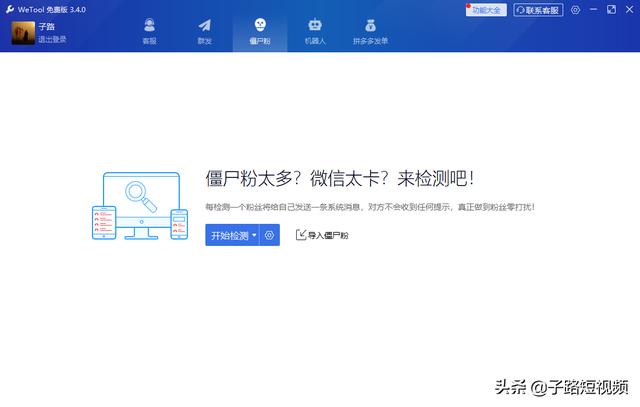
Task: Go to the 拼多多发单 tab
Action: [370, 31]
